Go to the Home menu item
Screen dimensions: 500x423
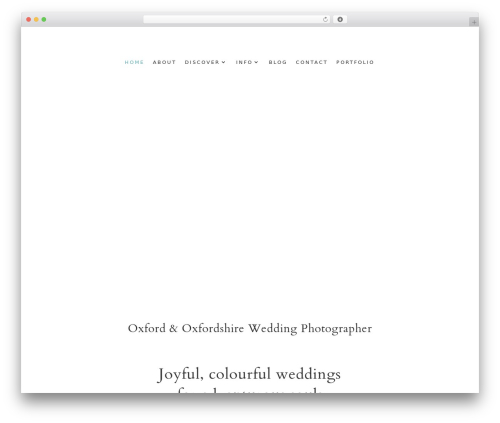pyautogui.click(x=134, y=62)
